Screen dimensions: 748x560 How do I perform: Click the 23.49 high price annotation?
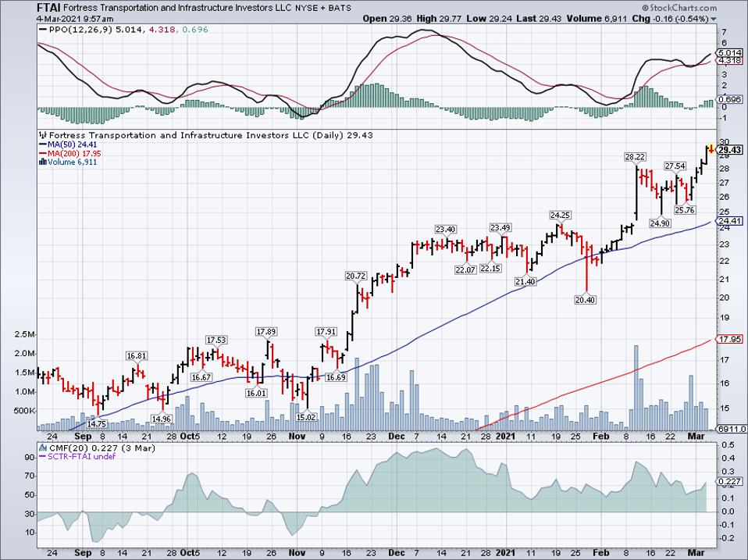coord(501,227)
